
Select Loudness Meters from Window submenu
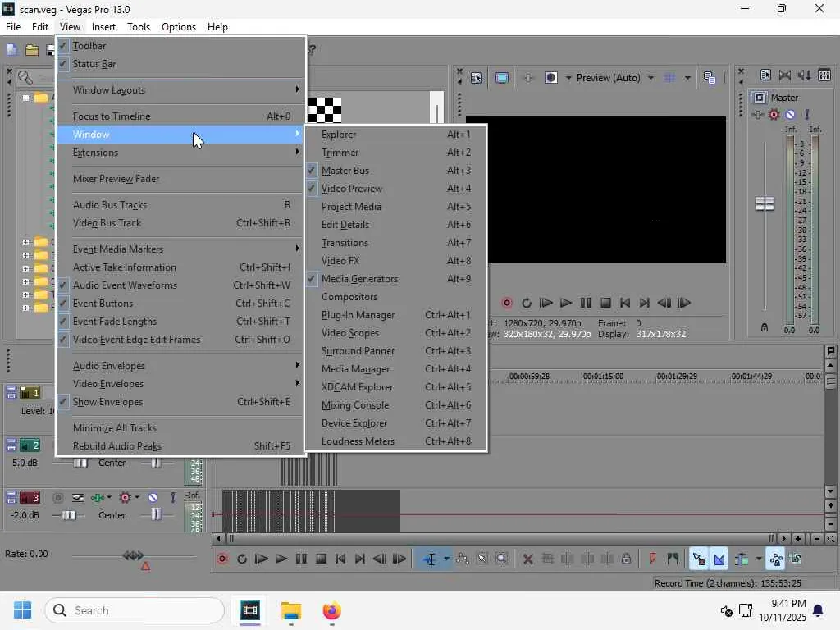396,441
